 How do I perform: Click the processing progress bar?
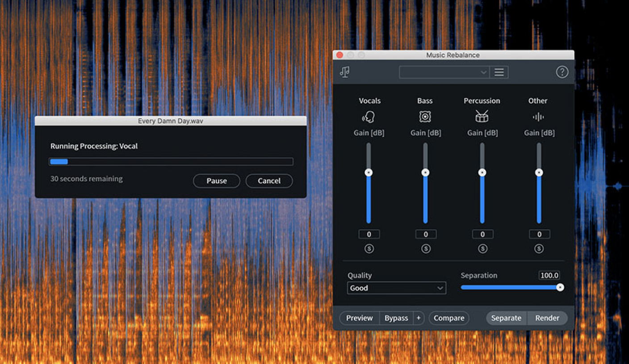pos(171,162)
